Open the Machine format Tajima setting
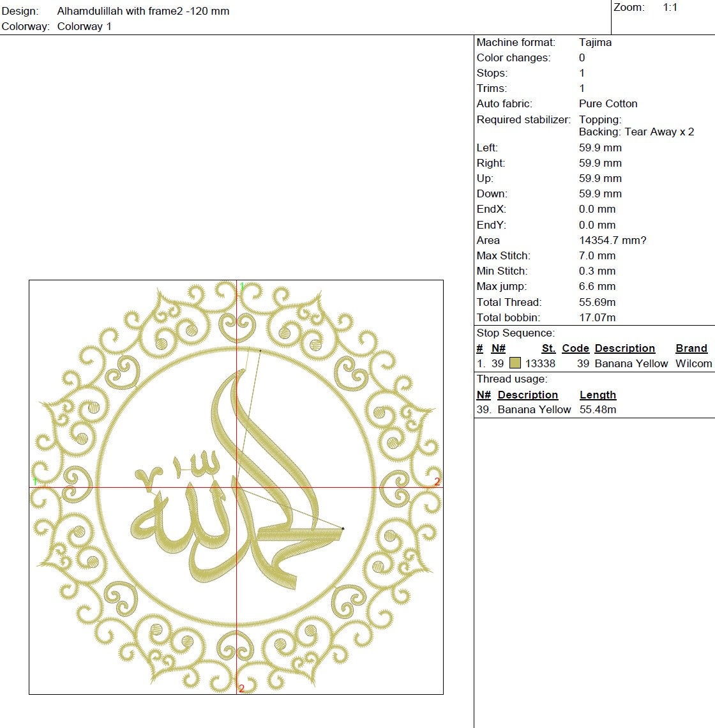This screenshot has height=728, width=715. point(594,42)
